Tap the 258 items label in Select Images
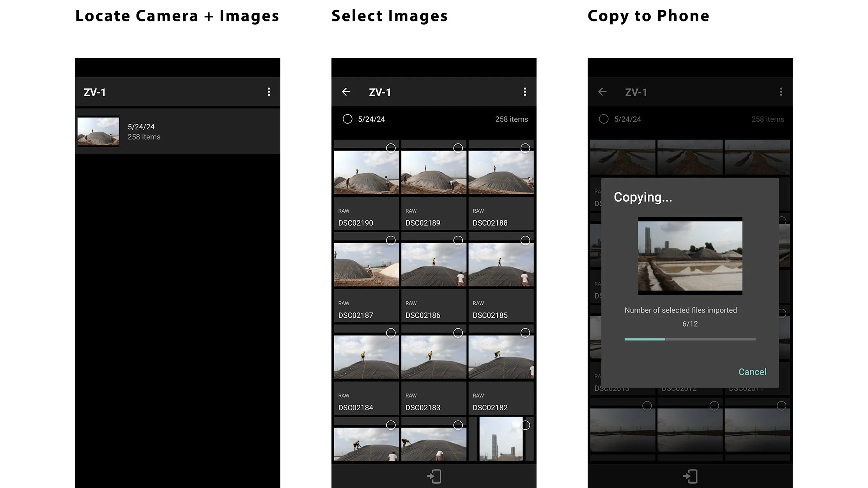868x488 pixels. click(x=511, y=119)
